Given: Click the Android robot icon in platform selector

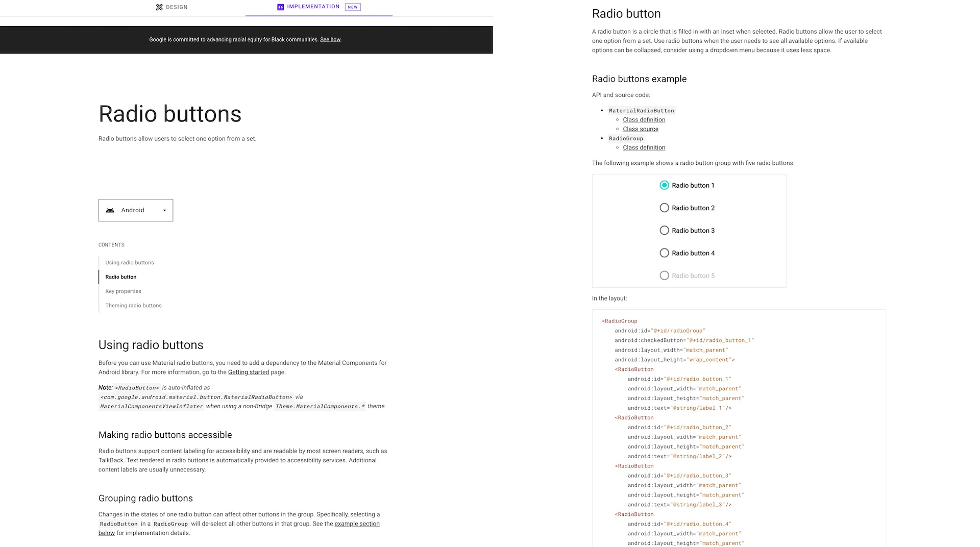Looking at the screenshot, I should tap(110, 210).
